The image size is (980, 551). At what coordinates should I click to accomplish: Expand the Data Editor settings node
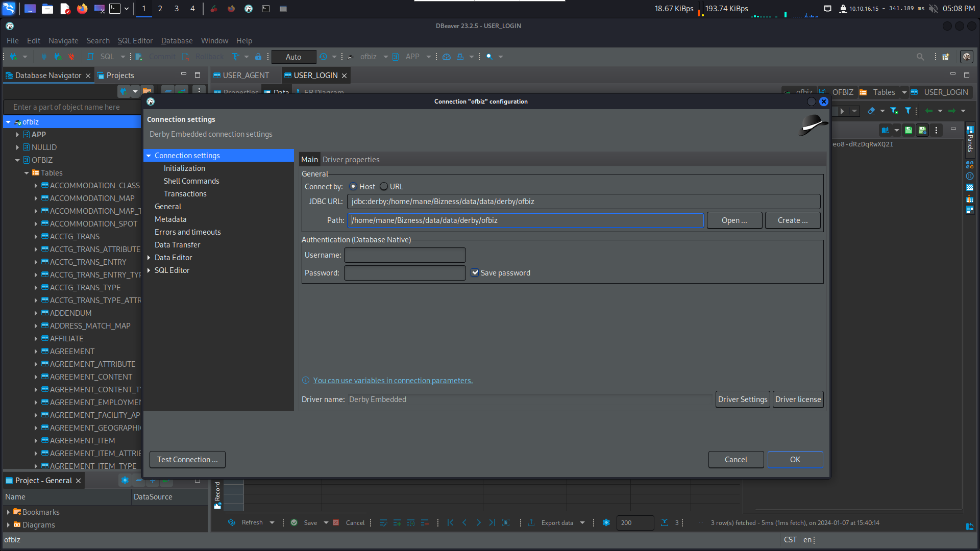149,258
